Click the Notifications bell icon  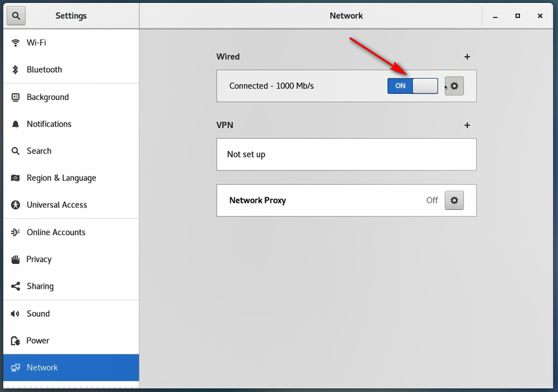click(x=15, y=124)
